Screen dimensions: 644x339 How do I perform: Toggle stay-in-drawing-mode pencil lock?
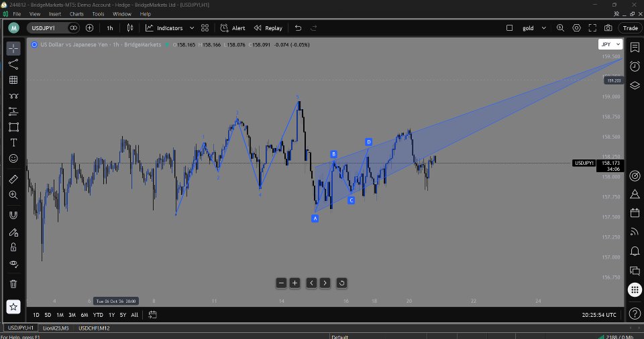[13, 232]
